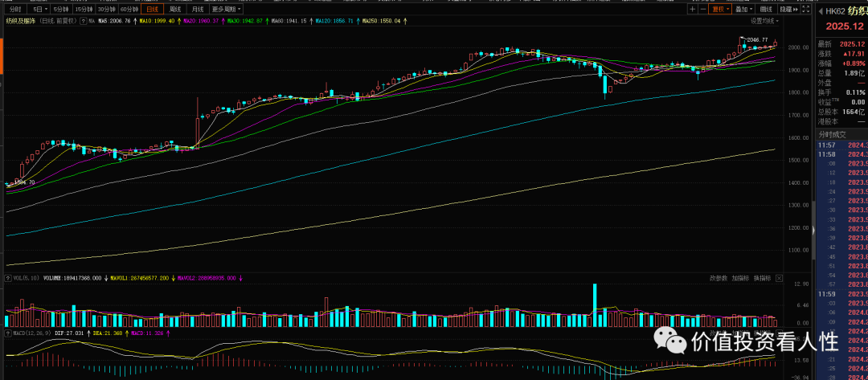Click the MACD:11.326 value
The width and height of the screenshot is (868, 380).
coord(147,333)
